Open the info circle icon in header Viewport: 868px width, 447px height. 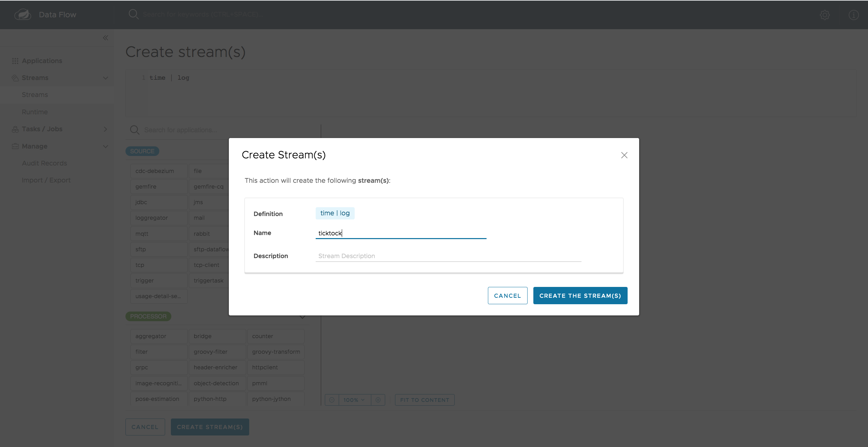click(x=853, y=15)
